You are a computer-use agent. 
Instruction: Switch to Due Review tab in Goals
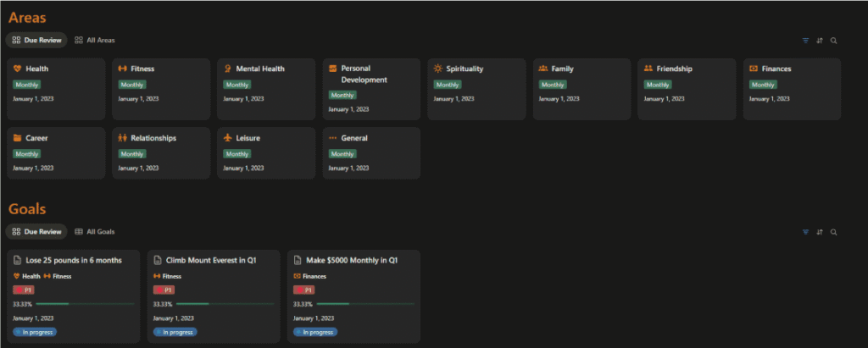pos(36,231)
